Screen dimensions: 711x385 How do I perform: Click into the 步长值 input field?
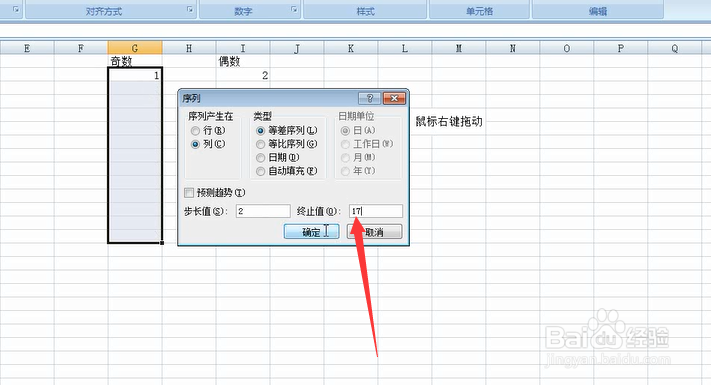(263, 211)
